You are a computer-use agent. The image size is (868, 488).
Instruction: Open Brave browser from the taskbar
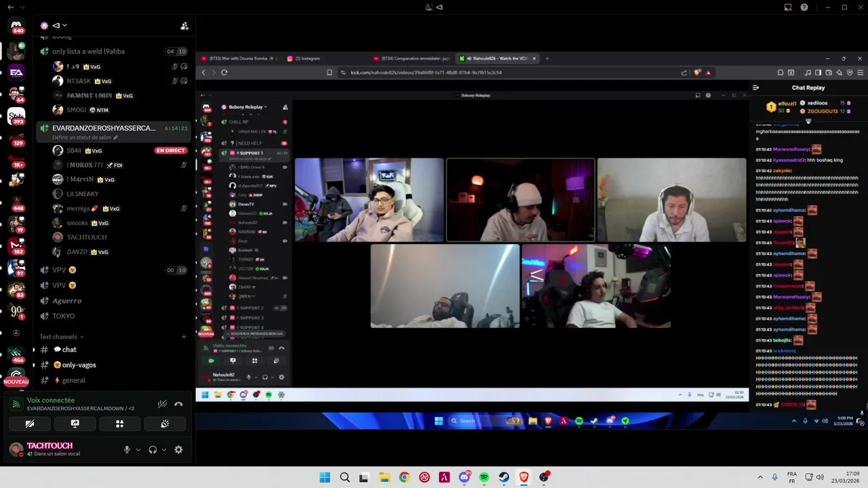524,477
